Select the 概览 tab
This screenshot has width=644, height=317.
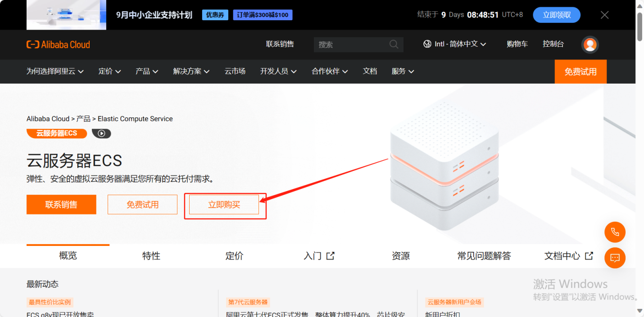tap(68, 255)
